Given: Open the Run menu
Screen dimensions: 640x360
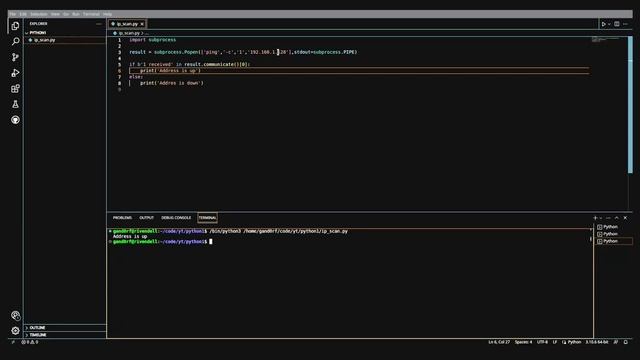Looking at the screenshot, I should point(76,14).
